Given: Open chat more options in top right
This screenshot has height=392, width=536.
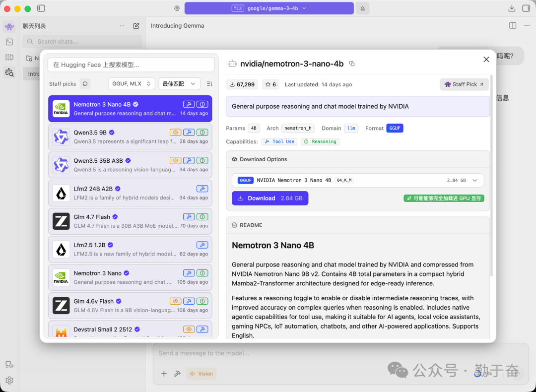Looking at the screenshot, I should tap(527, 26).
